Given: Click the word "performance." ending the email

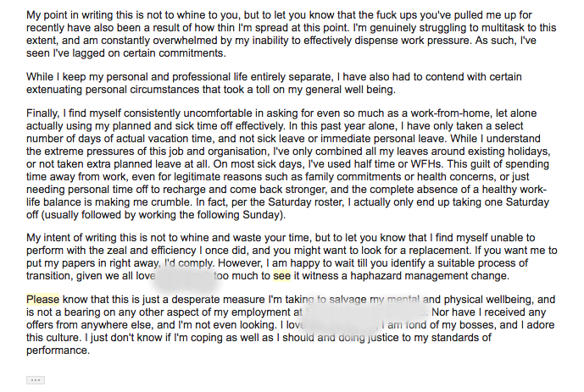Looking at the screenshot, I should pos(58,351).
